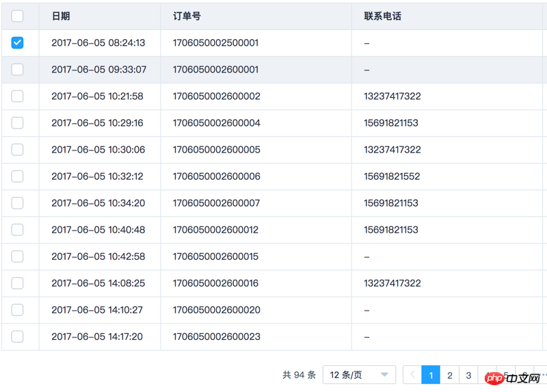Click date 2017-06-05 14:17:20

pos(97,337)
